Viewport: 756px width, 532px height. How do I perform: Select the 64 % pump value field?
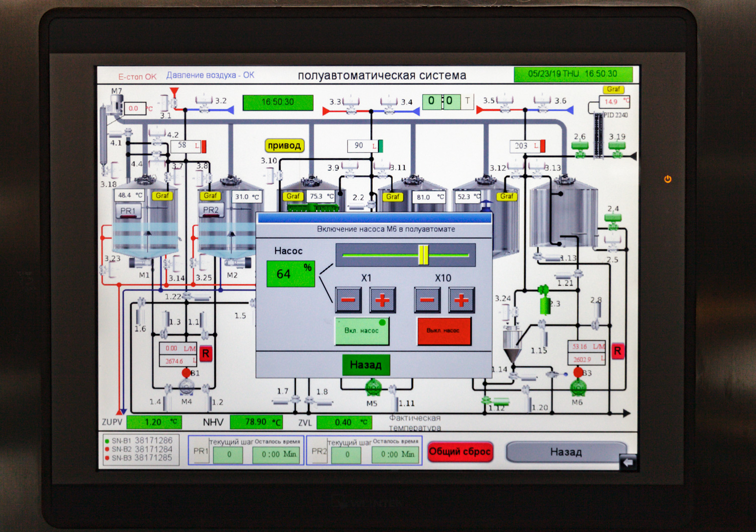(x=290, y=274)
